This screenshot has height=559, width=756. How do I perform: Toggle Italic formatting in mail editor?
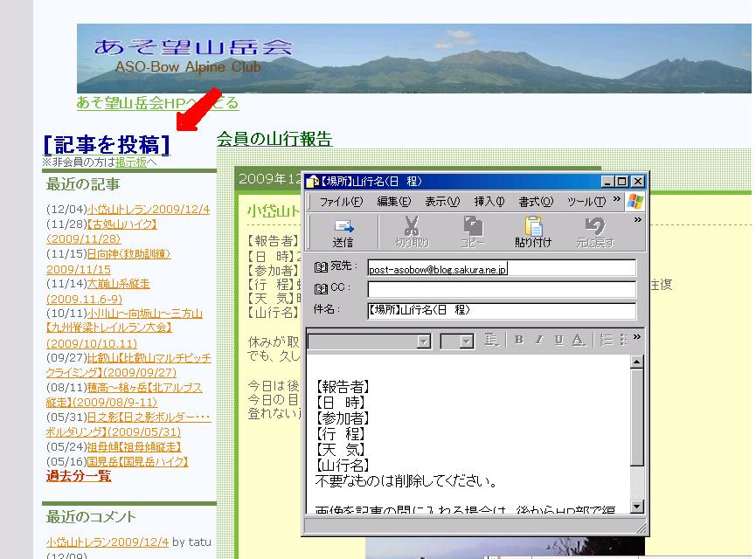(539, 340)
